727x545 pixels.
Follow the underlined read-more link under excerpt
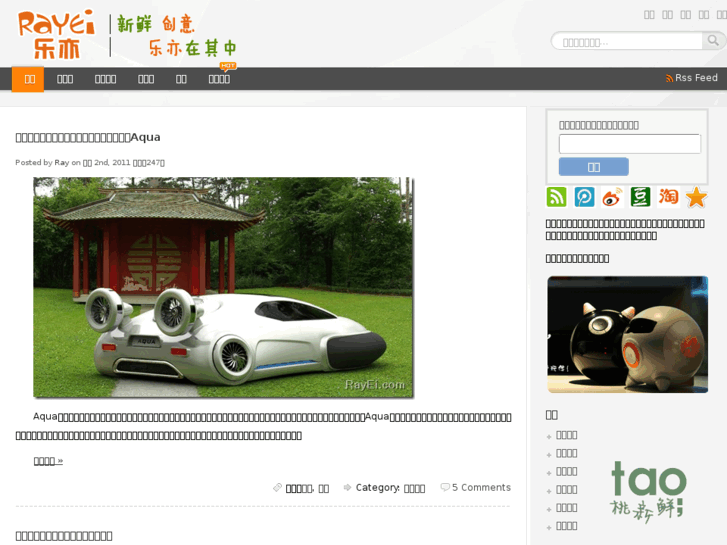tap(48, 461)
